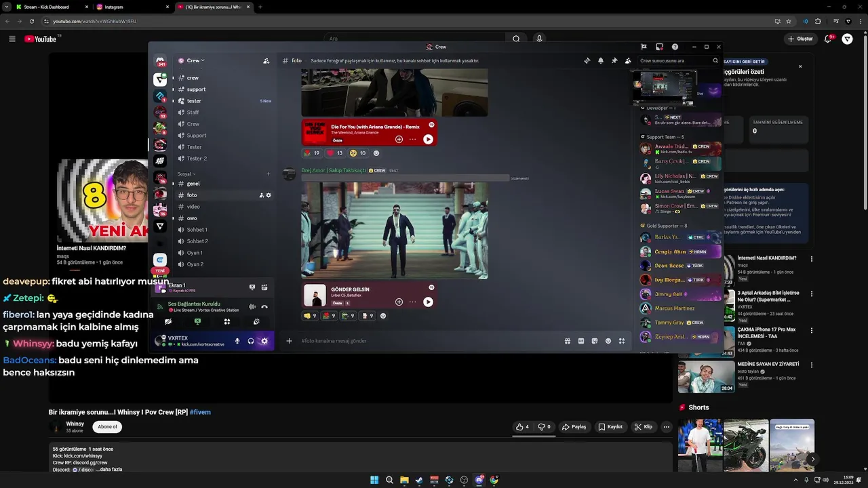Focus the foto channel message box

pyautogui.click(x=430, y=341)
